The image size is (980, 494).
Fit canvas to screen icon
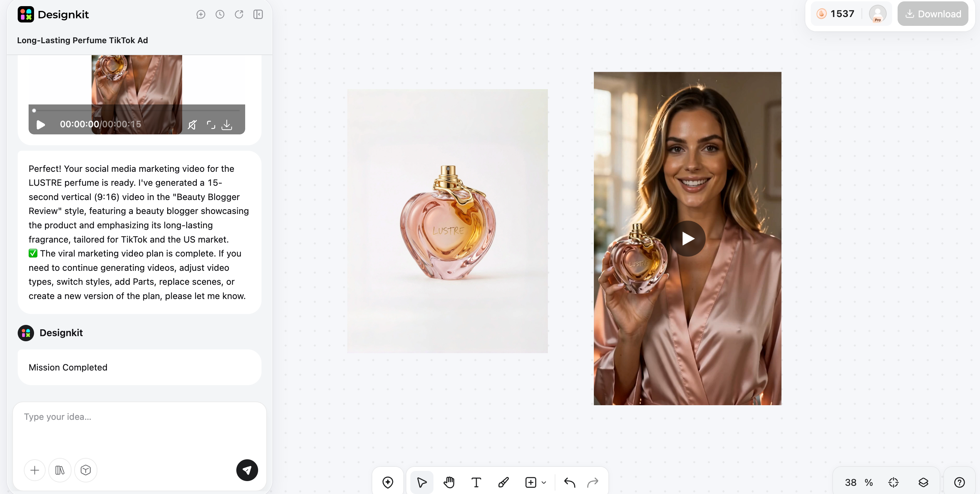(x=893, y=482)
